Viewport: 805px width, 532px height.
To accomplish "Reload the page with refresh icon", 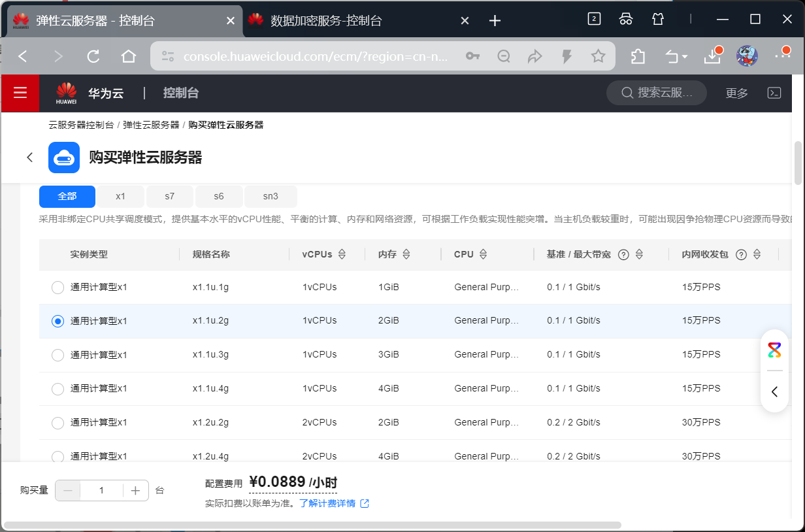I will pyautogui.click(x=93, y=56).
